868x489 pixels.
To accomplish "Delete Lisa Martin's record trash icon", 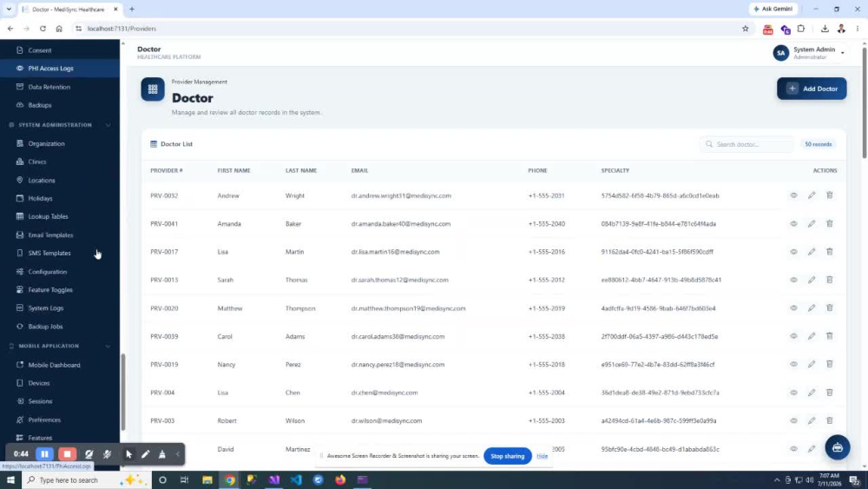I will [829, 251].
